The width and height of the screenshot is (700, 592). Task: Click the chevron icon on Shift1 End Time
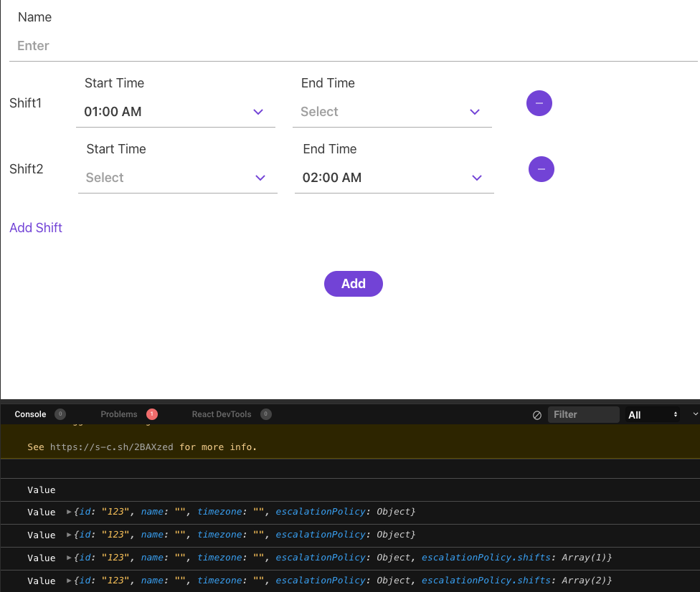pos(474,112)
